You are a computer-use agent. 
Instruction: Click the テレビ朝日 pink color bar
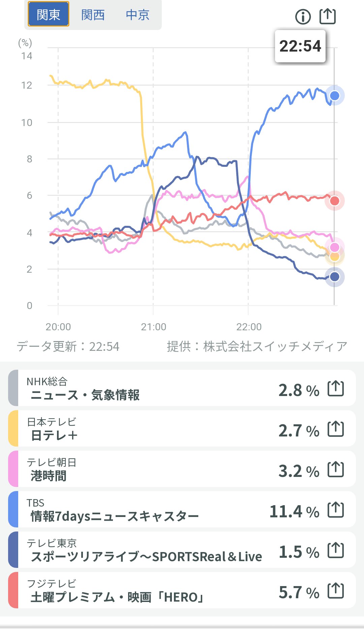click(13, 469)
